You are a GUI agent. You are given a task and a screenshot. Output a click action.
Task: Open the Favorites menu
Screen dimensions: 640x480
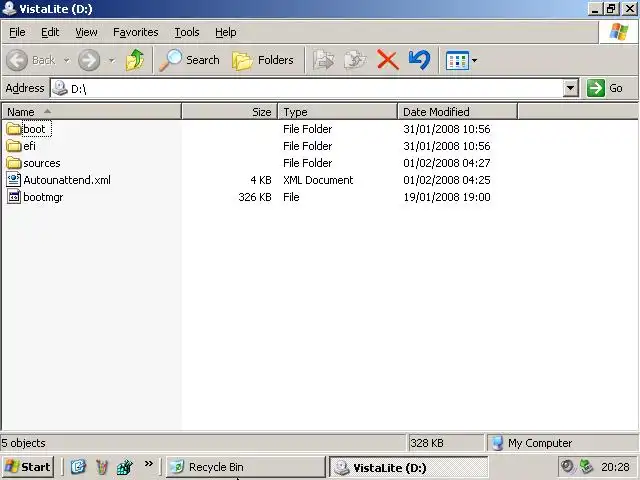(136, 32)
